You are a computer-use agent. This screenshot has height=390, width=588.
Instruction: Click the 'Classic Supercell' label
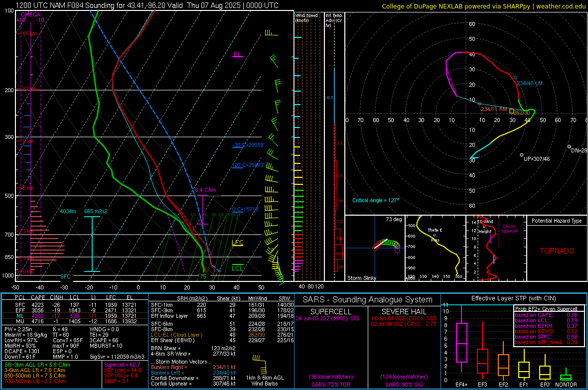[x=509, y=229]
